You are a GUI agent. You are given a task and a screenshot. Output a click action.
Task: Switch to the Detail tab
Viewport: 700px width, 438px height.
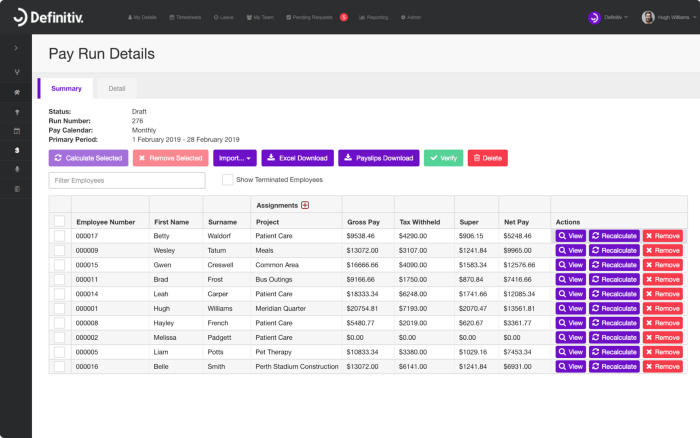(x=117, y=88)
